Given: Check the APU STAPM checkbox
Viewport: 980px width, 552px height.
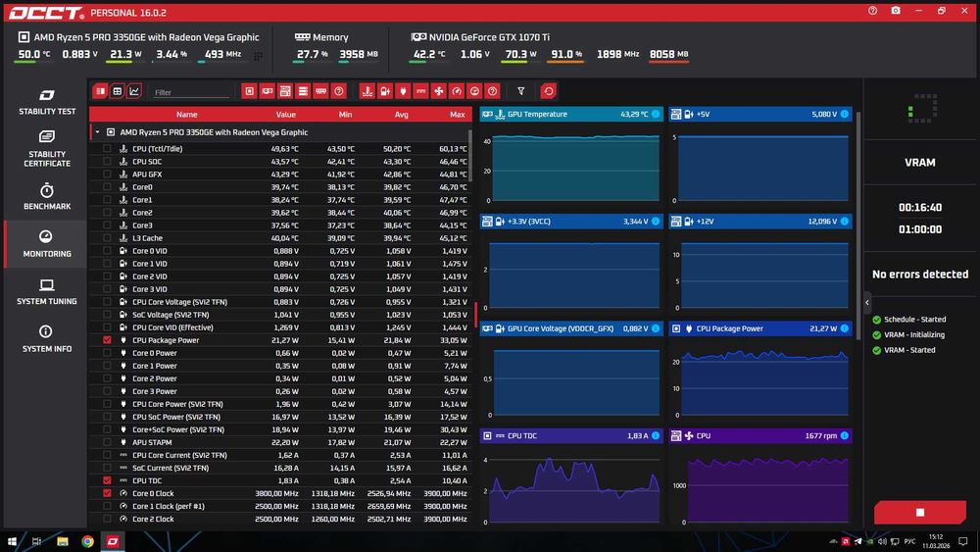Looking at the screenshot, I should coord(107,442).
